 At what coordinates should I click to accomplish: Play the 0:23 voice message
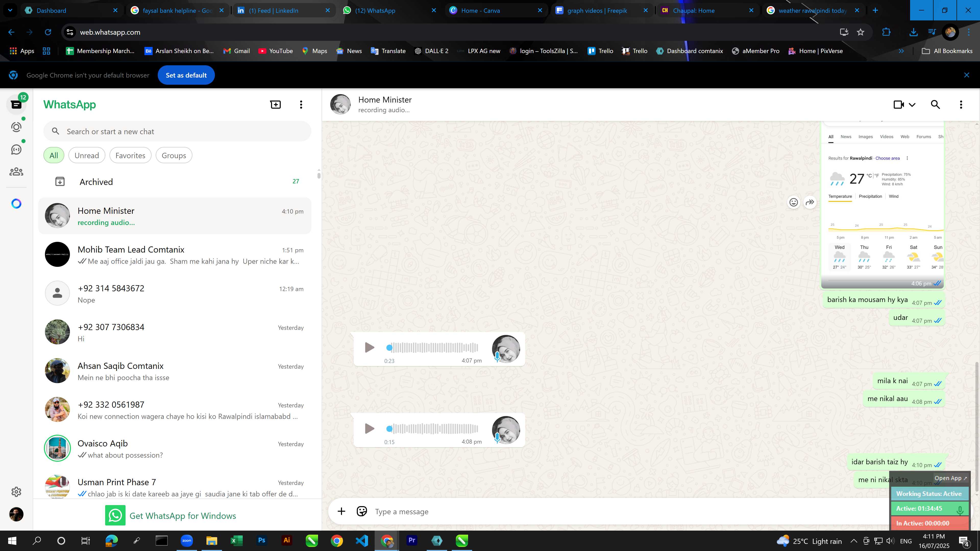369,347
